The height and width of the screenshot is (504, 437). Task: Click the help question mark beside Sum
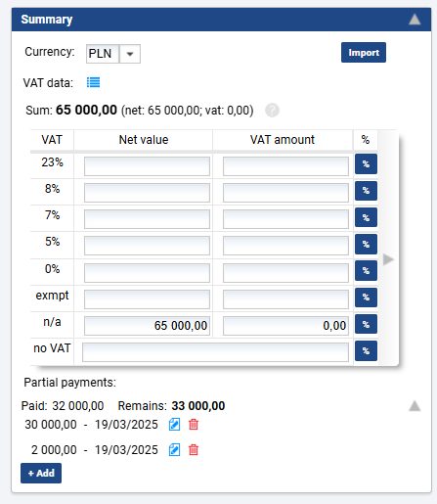pos(272,111)
